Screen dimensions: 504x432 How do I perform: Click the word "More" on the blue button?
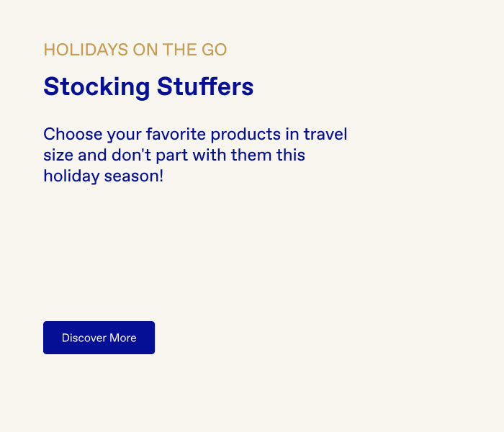coord(123,338)
